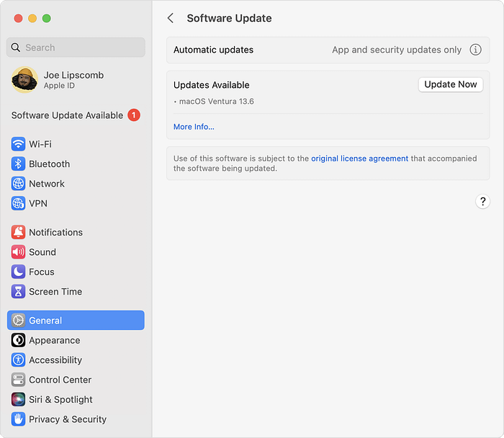Click the help question mark button

click(x=482, y=202)
